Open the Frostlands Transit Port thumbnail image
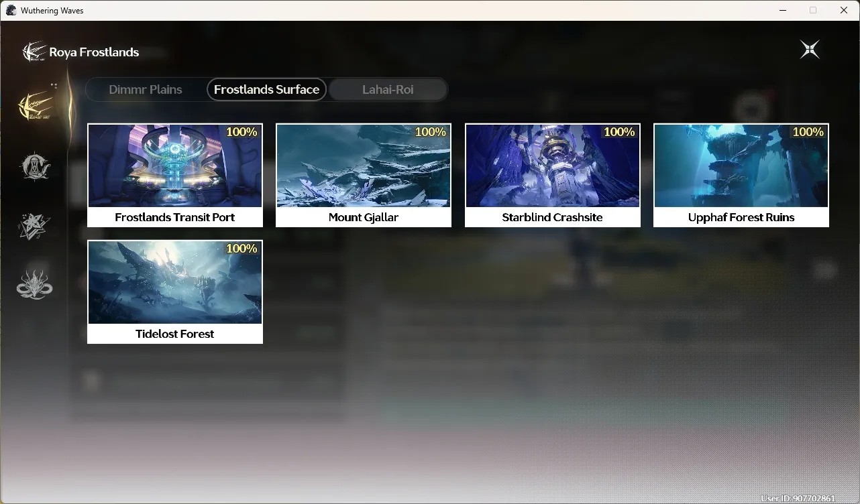Viewport: 860px width, 504px height. [x=175, y=166]
